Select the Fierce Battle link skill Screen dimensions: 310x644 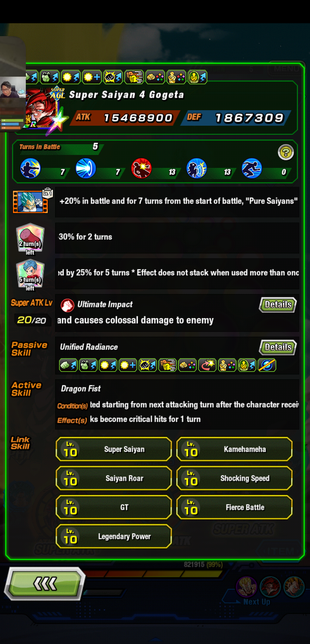pos(234,507)
